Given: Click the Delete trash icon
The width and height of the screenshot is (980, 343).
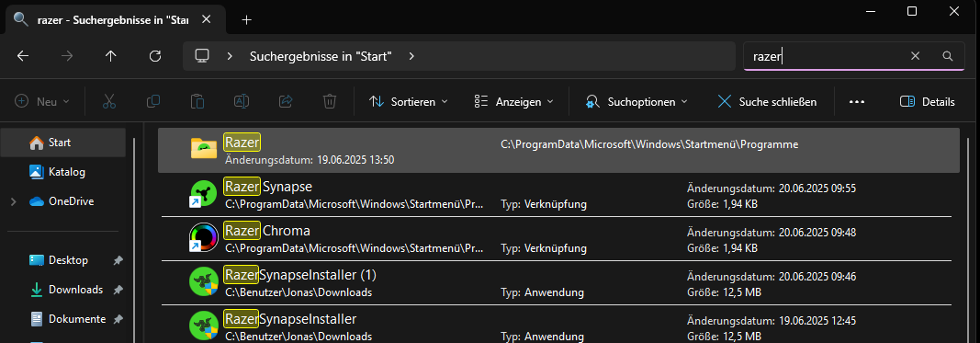Looking at the screenshot, I should (330, 101).
